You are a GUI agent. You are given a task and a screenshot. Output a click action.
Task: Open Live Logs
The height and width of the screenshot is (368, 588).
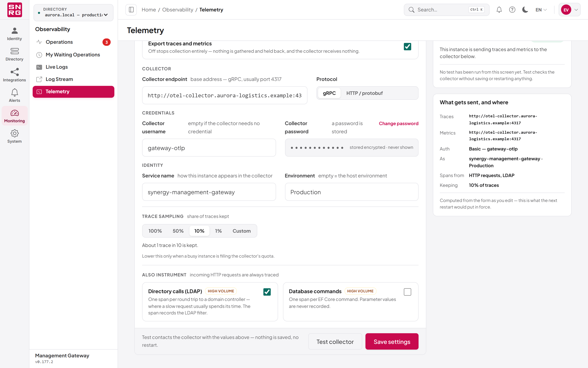click(73, 67)
